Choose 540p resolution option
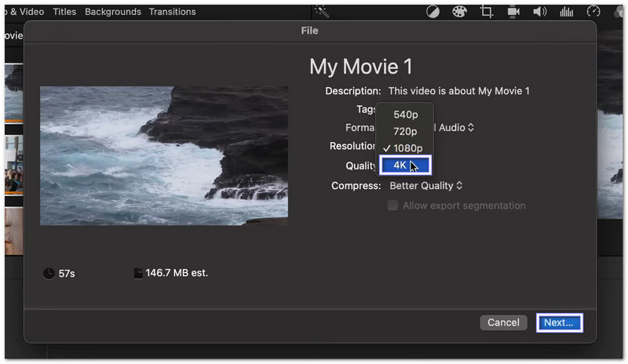 click(x=405, y=115)
